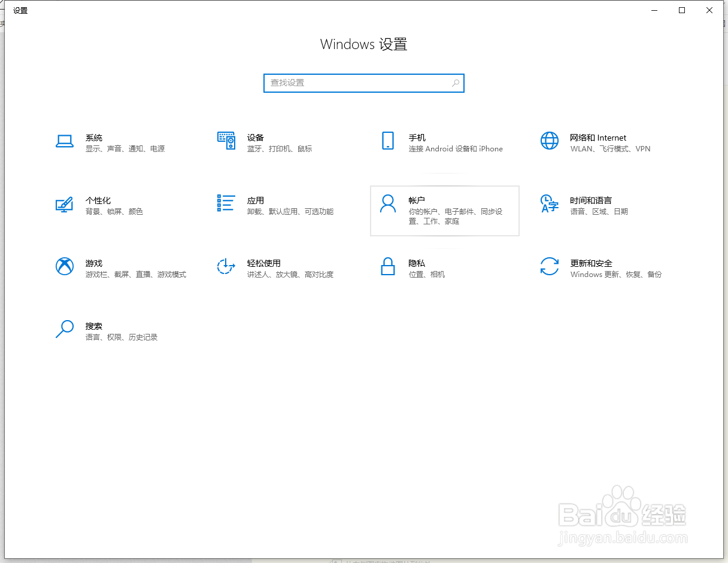Image resolution: width=728 pixels, height=563 pixels.
Task: Click the text 语音、区域、日期
Action: [599, 212]
